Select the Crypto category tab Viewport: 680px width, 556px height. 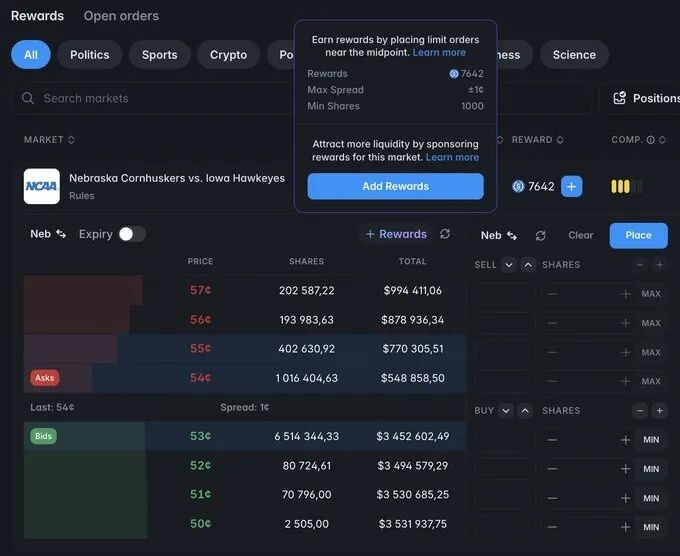click(228, 55)
